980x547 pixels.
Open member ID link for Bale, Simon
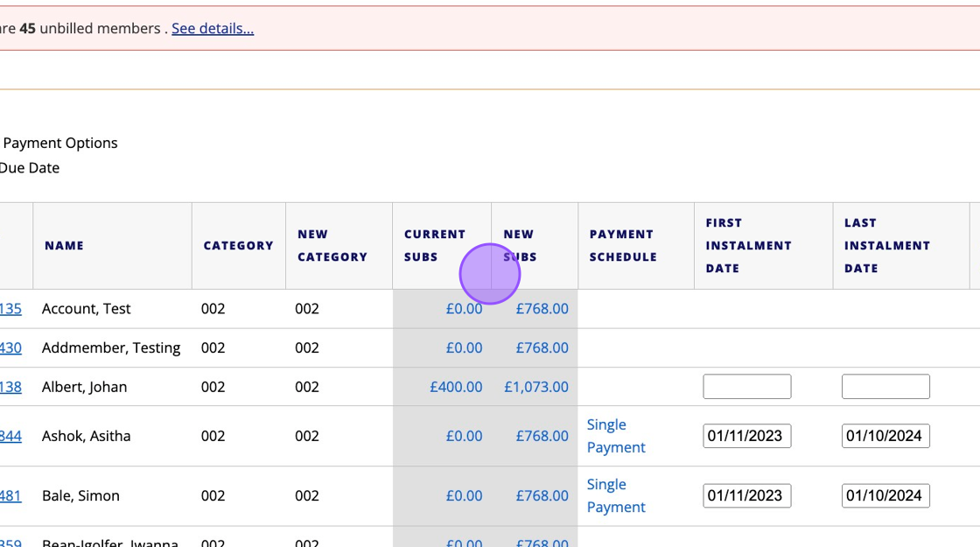(10, 495)
